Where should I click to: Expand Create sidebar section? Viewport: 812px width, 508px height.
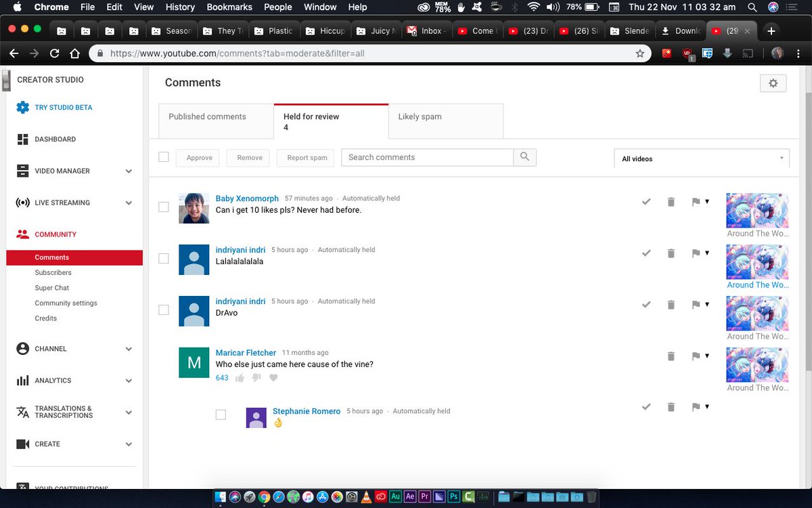coord(129,444)
